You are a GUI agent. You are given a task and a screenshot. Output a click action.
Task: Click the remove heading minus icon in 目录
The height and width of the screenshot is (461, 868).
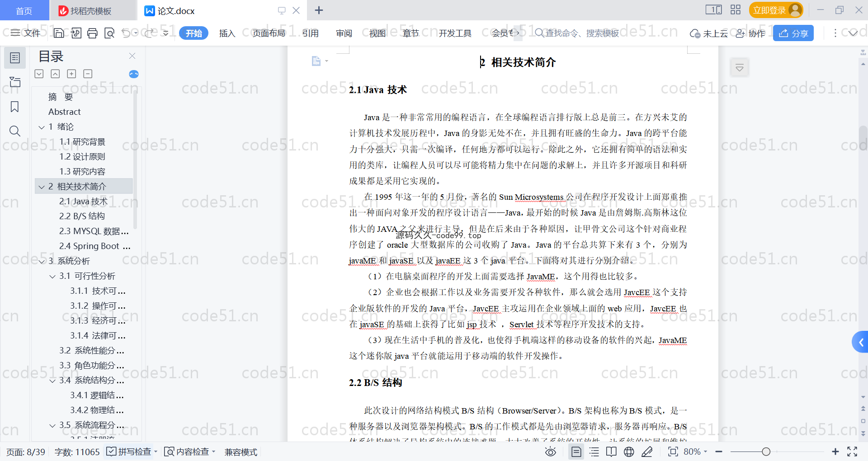coord(88,74)
